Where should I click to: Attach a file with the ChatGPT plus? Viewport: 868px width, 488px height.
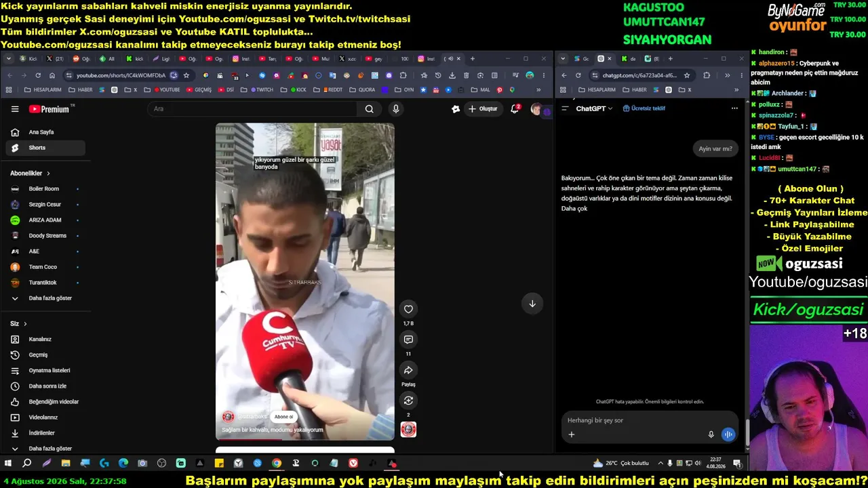(571, 434)
